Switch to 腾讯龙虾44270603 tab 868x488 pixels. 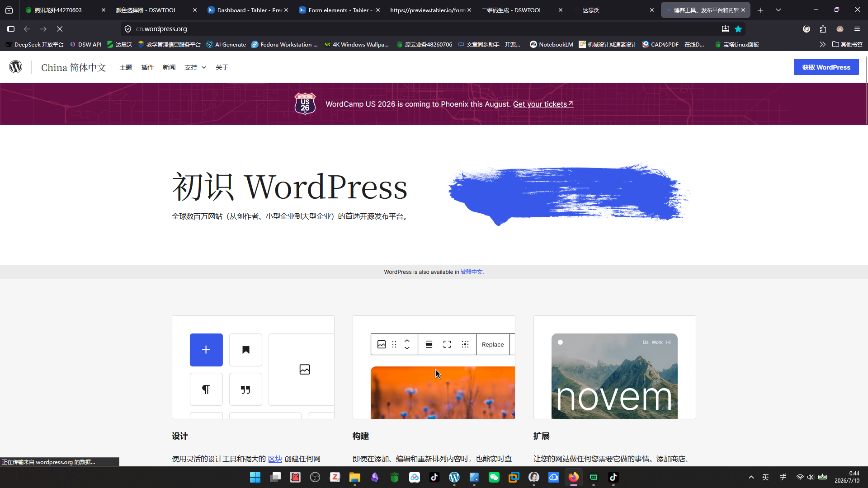[x=66, y=10]
